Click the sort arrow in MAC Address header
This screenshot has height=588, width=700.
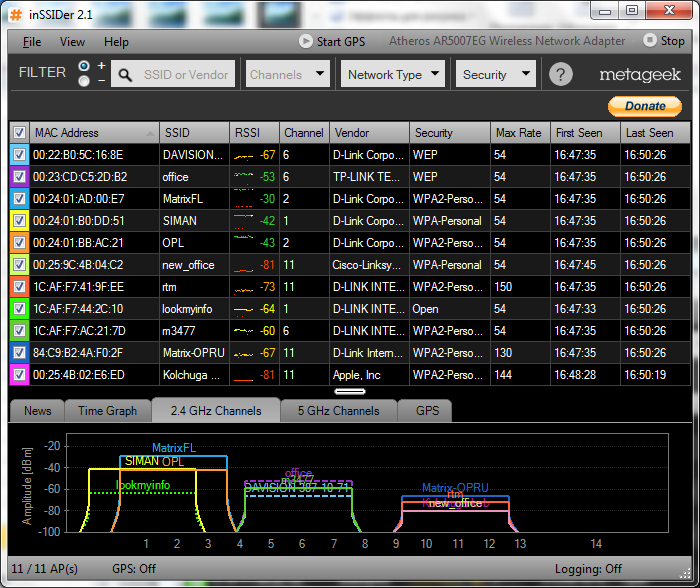tap(150, 133)
